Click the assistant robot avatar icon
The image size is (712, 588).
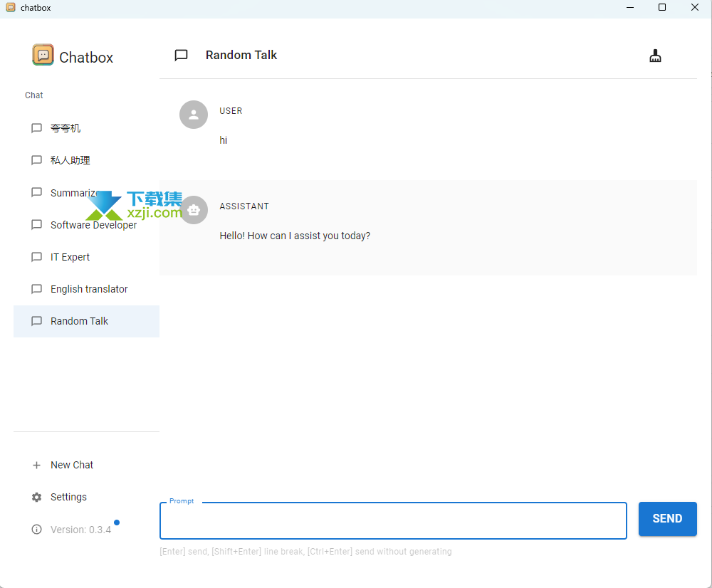click(194, 210)
